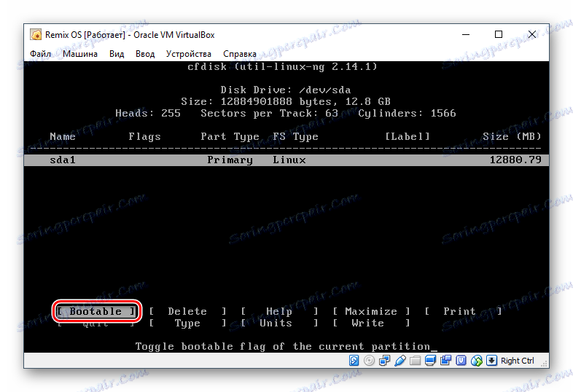Click the [Label] column header
The width and height of the screenshot is (573, 392).
[x=408, y=137]
